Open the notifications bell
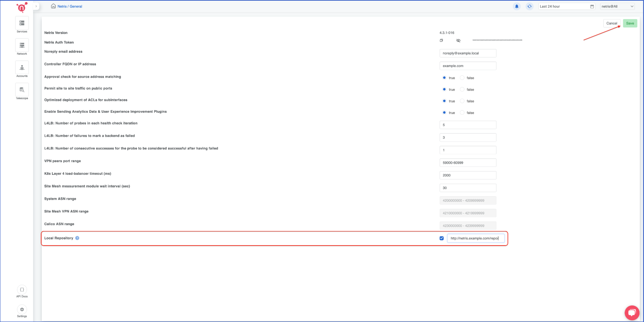Image resolution: width=644 pixels, height=322 pixels. coord(517,6)
